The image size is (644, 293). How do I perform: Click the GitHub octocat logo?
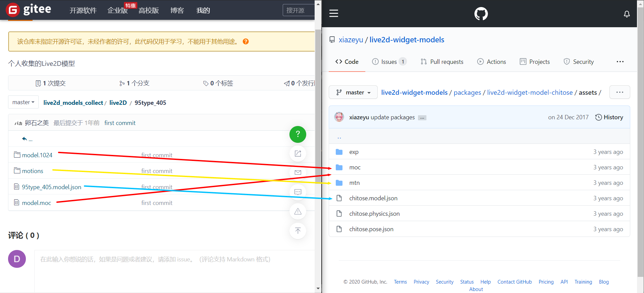pos(481,14)
